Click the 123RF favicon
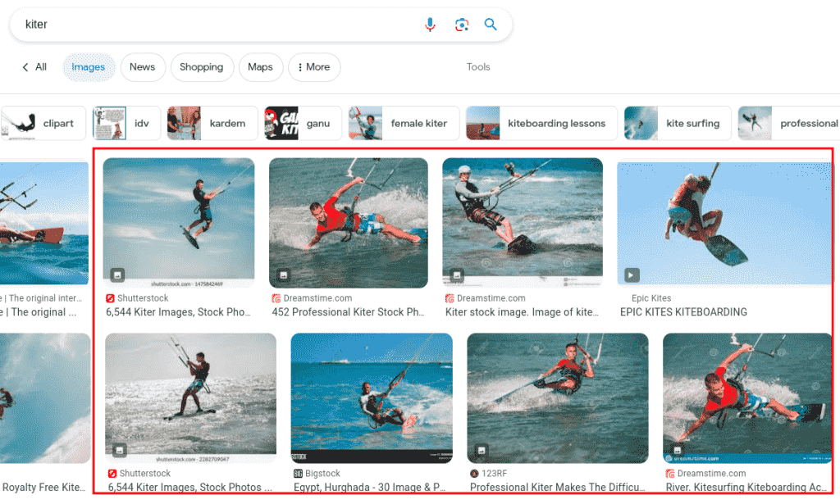The height and width of the screenshot is (504, 840). [x=474, y=474]
